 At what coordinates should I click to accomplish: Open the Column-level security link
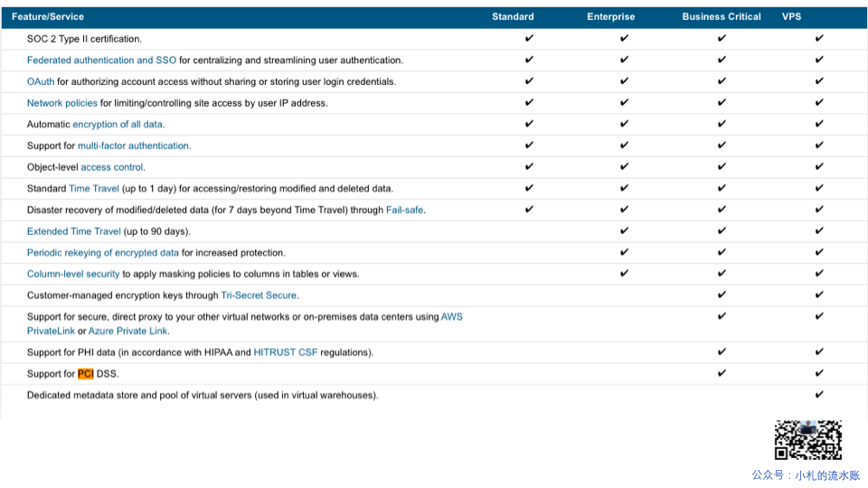73,274
